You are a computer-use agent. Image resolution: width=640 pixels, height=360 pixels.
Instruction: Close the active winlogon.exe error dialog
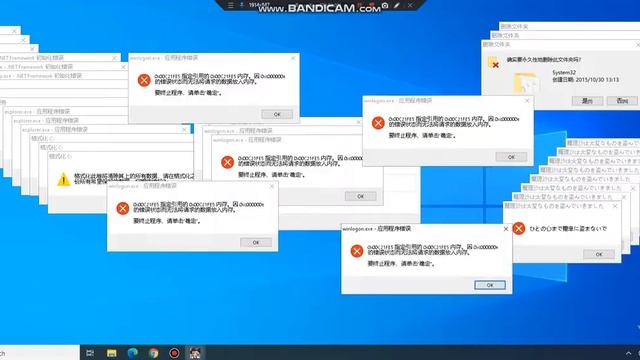(x=505, y=229)
